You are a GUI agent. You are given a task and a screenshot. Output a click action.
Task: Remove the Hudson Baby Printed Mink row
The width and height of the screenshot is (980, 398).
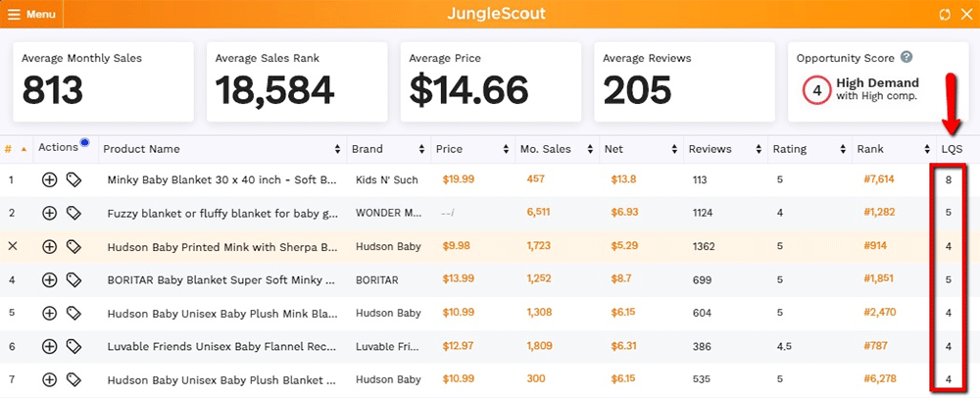(12, 246)
